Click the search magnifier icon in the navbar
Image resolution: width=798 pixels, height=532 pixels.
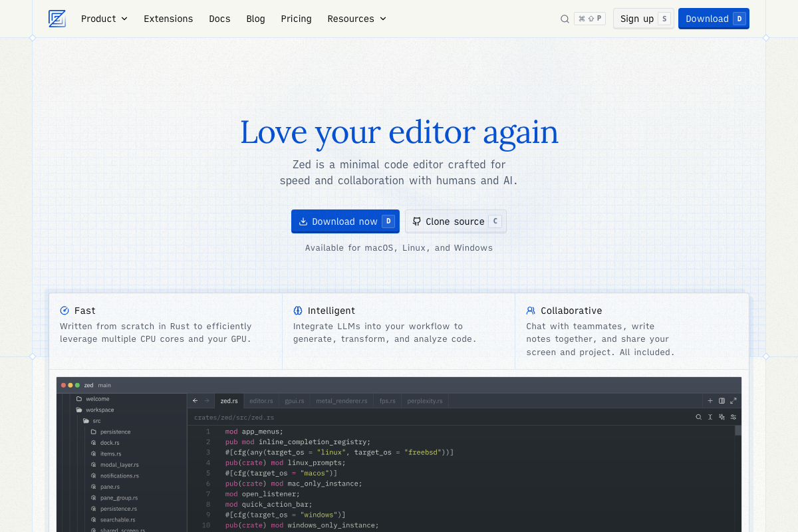565,19
